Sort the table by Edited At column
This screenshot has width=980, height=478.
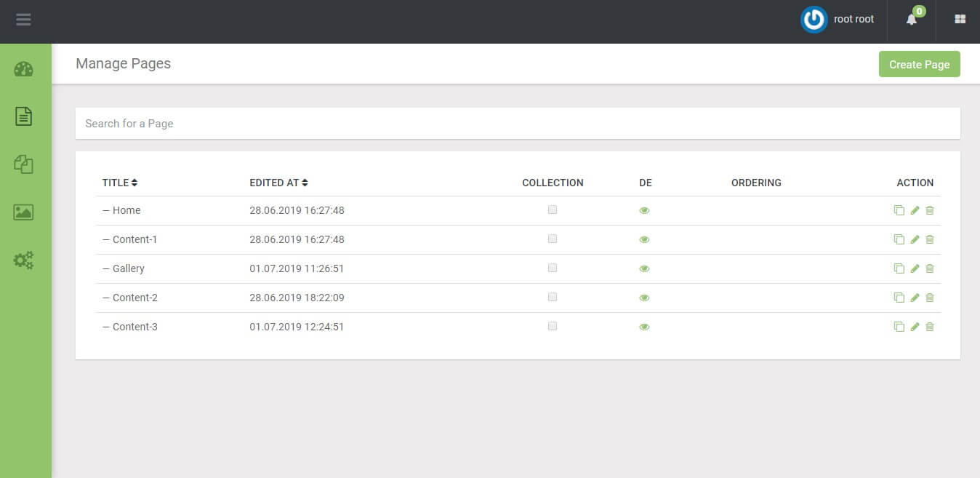(278, 183)
